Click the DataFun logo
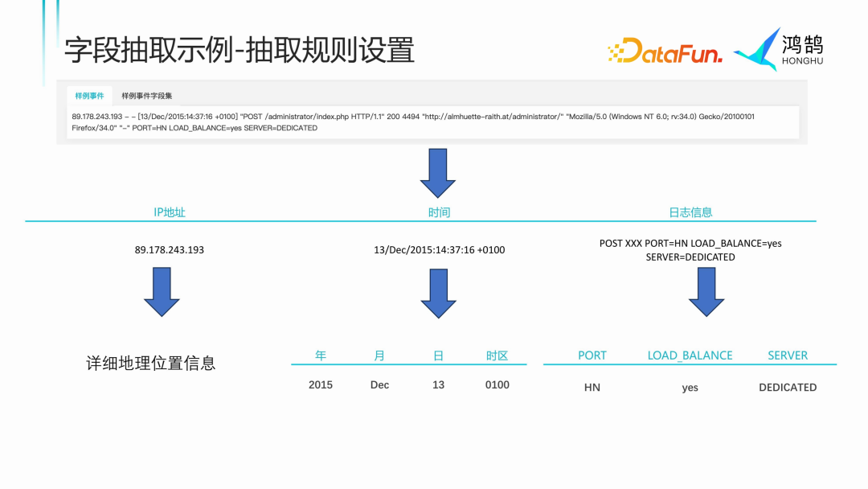Viewport: 868px width, 489px height. 665,51
